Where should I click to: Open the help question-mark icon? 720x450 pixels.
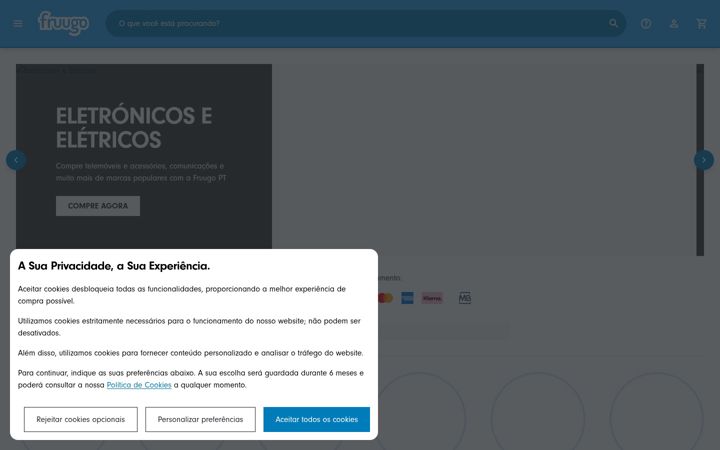pyautogui.click(x=646, y=23)
